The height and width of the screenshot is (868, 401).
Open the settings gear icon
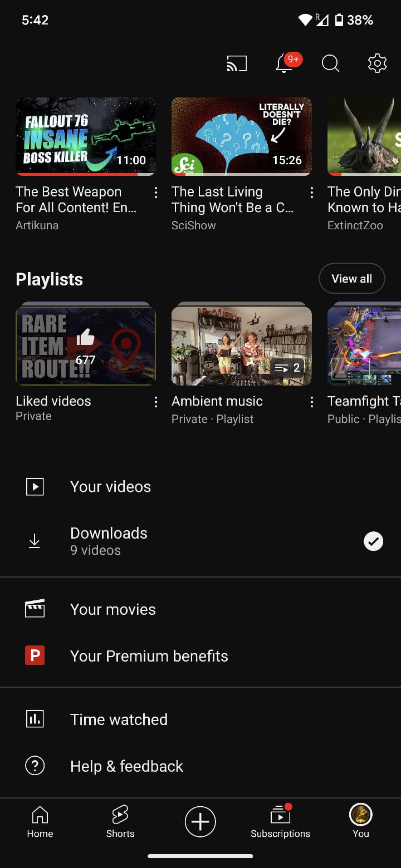click(x=377, y=63)
